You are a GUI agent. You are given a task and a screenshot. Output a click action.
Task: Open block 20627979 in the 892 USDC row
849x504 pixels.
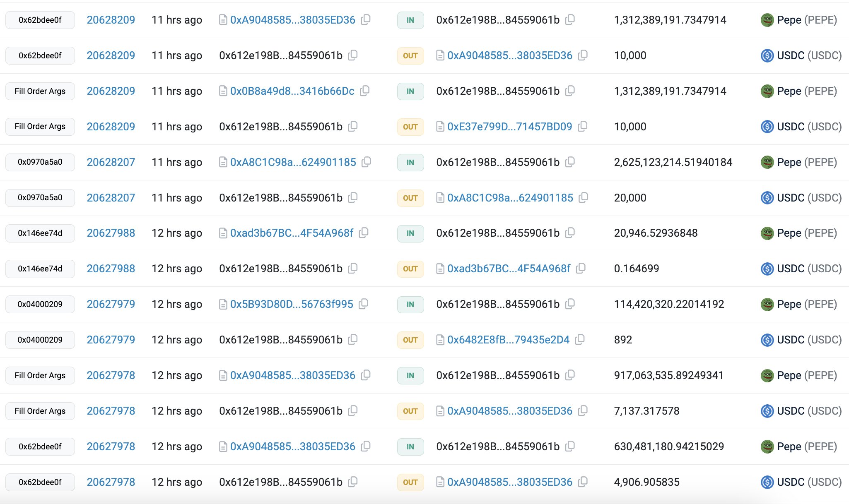pos(111,340)
